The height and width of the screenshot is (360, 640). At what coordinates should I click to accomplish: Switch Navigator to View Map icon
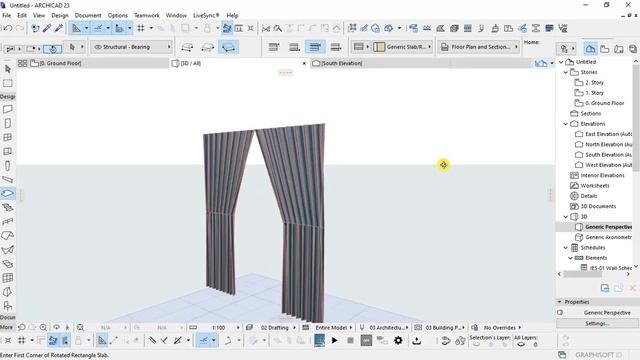pyautogui.click(x=605, y=49)
